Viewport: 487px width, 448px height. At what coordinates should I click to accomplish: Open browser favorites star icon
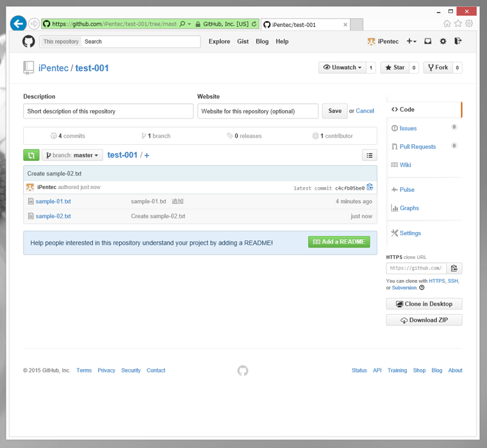[x=458, y=24]
